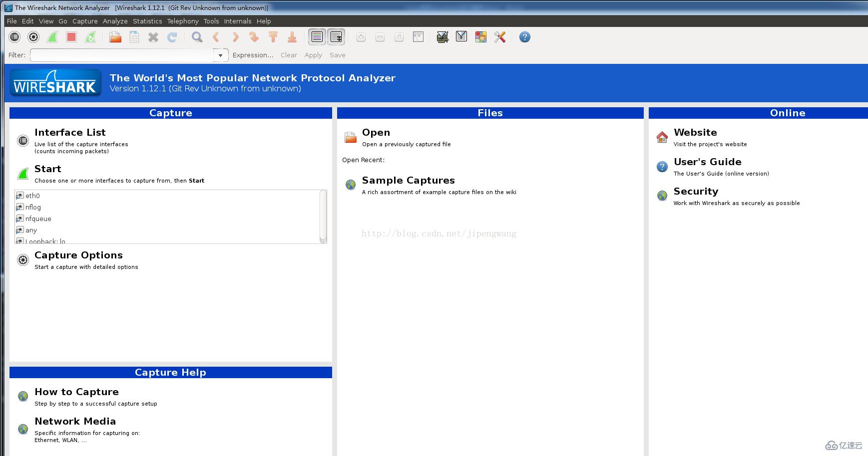Click the interface list vertical scrollbar
868x456 pixels.
(x=323, y=217)
